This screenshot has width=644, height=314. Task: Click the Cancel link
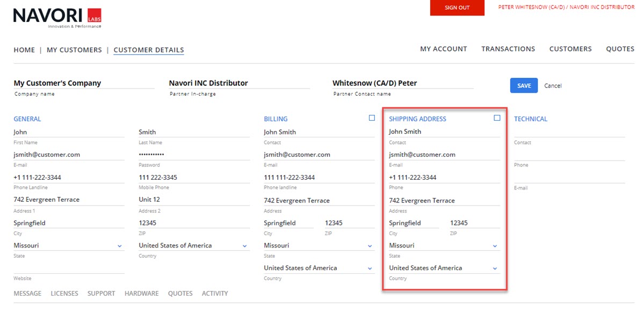point(553,86)
